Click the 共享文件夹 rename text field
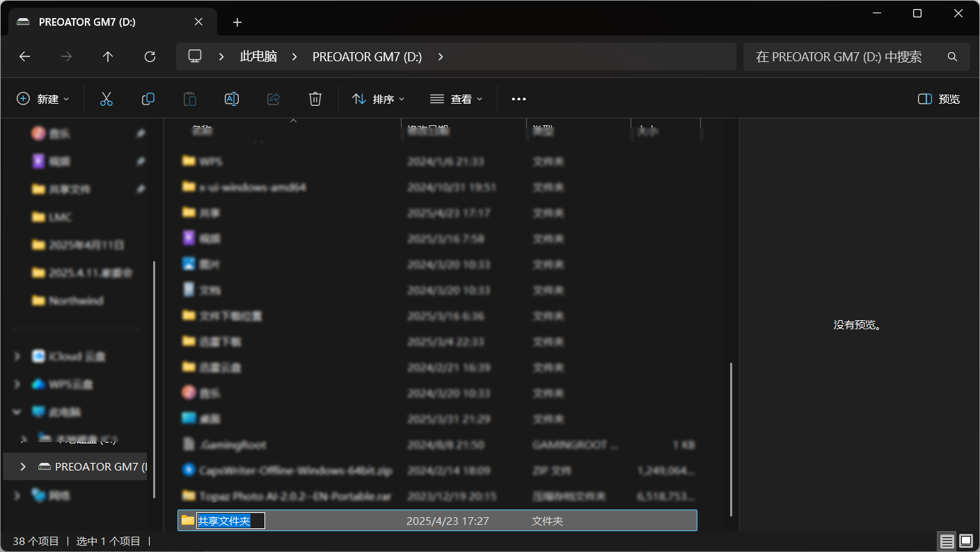Image resolution: width=980 pixels, height=552 pixels. pos(230,521)
